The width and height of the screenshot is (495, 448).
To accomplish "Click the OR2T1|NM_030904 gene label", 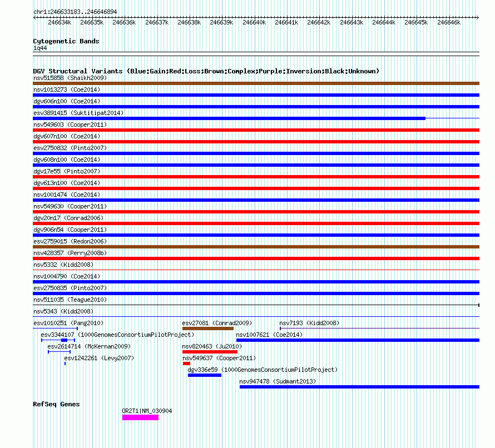I will [147, 411].
